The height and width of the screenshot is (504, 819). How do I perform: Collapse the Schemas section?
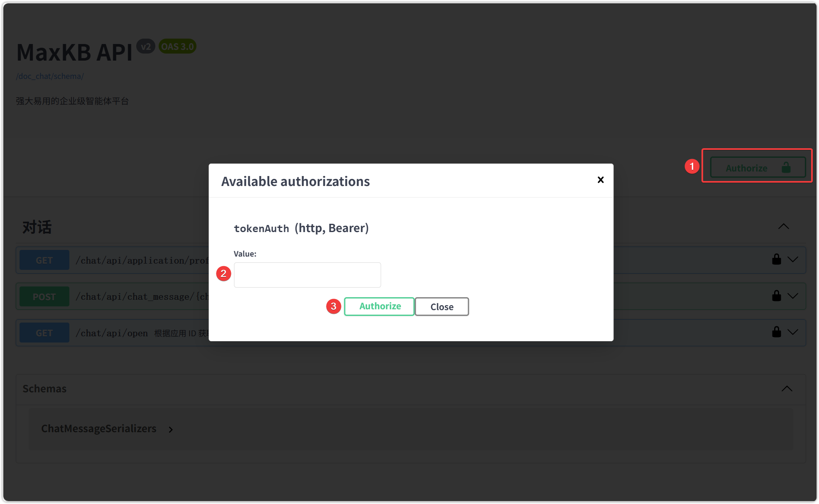[x=787, y=389]
